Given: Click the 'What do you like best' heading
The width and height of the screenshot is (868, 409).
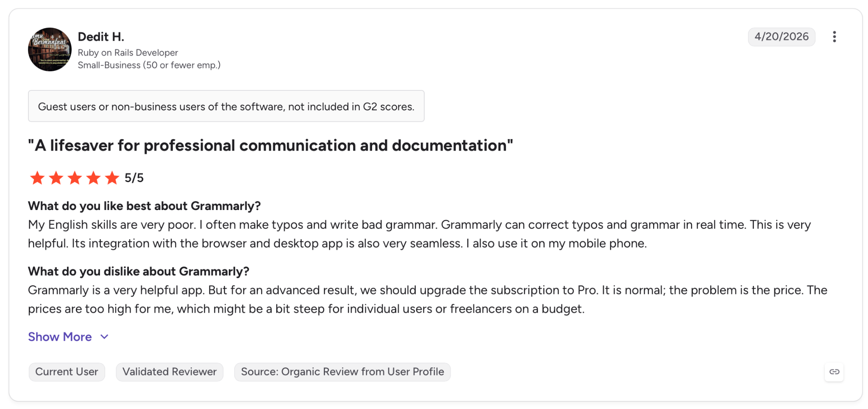Looking at the screenshot, I should pyautogui.click(x=144, y=206).
